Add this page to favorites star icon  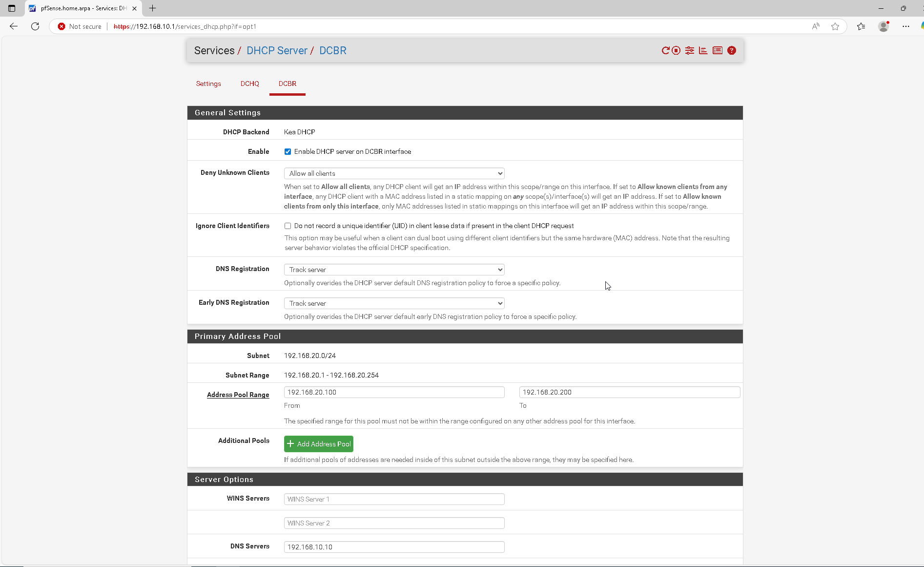tap(835, 26)
